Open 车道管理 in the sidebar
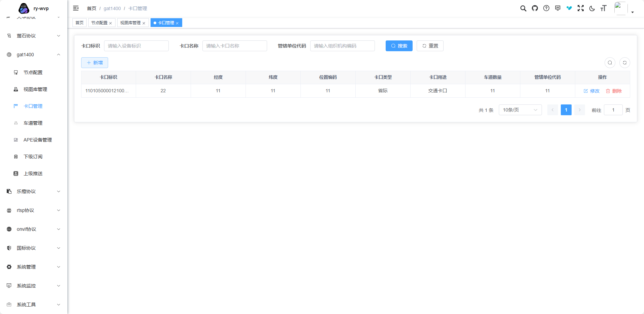Screen dimensions: 644x314 coord(33,123)
